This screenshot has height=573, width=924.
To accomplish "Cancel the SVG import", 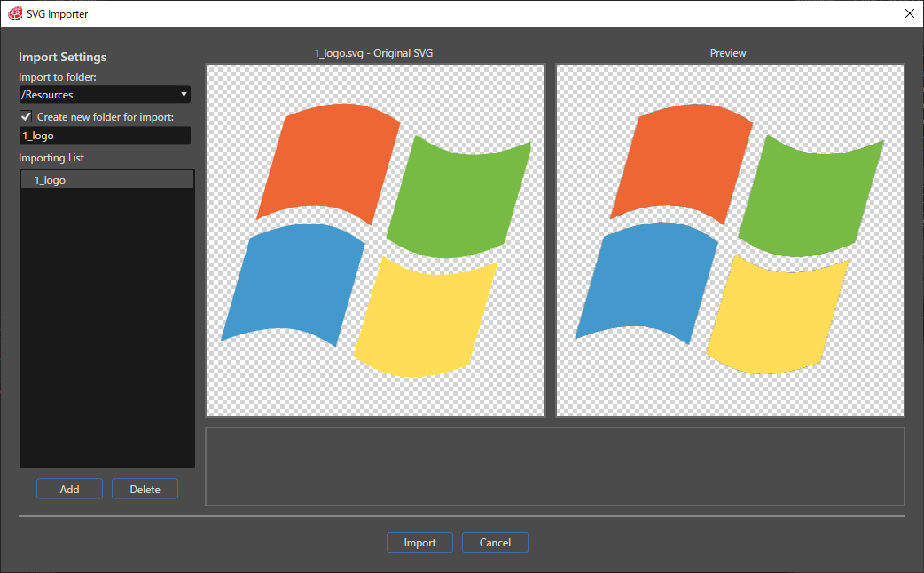I will (495, 542).
